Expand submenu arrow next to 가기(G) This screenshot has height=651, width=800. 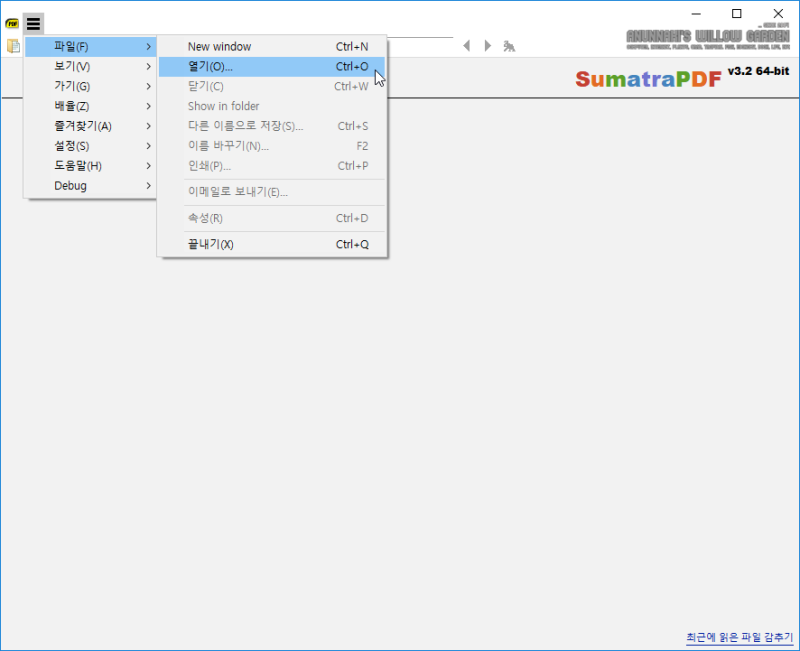[148, 86]
